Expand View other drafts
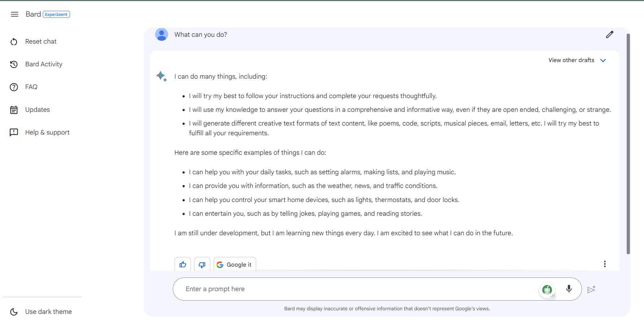This screenshot has width=644, height=324. point(571,60)
